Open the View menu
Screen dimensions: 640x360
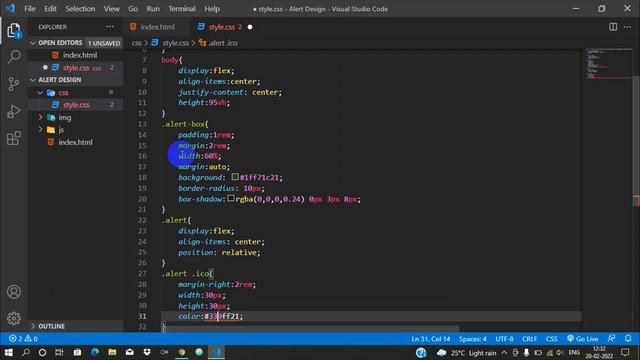click(x=111, y=9)
